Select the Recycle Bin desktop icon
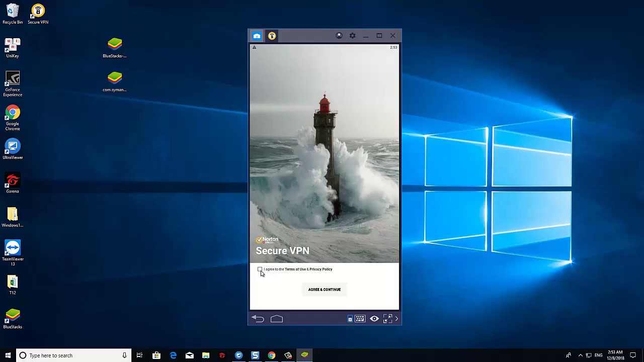Screen dimensions: 644x362 (x=13, y=14)
